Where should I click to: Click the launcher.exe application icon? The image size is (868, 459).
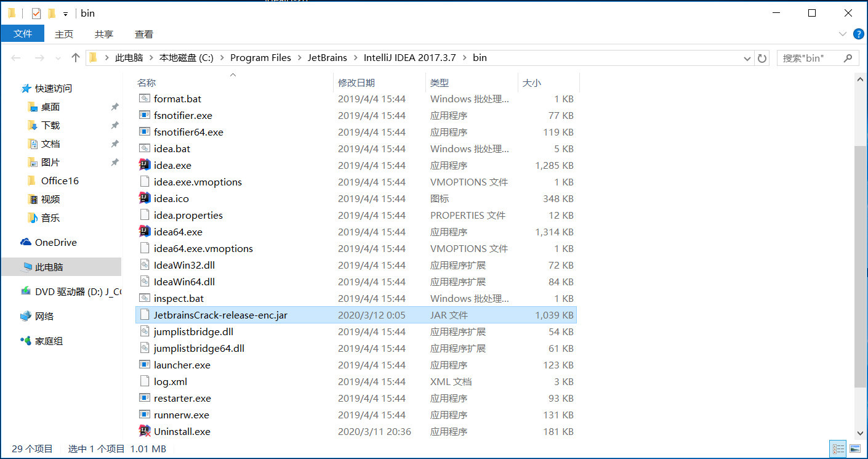tap(145, 365)
